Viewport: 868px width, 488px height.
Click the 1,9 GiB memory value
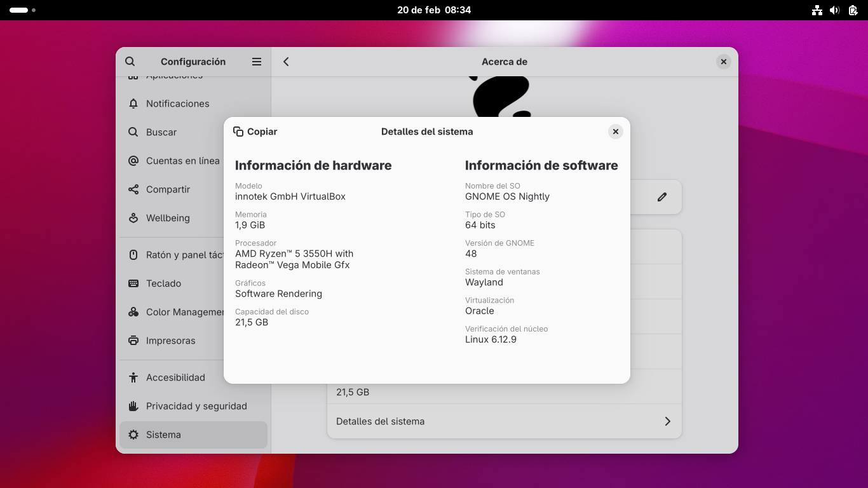(x=250, y=225)
